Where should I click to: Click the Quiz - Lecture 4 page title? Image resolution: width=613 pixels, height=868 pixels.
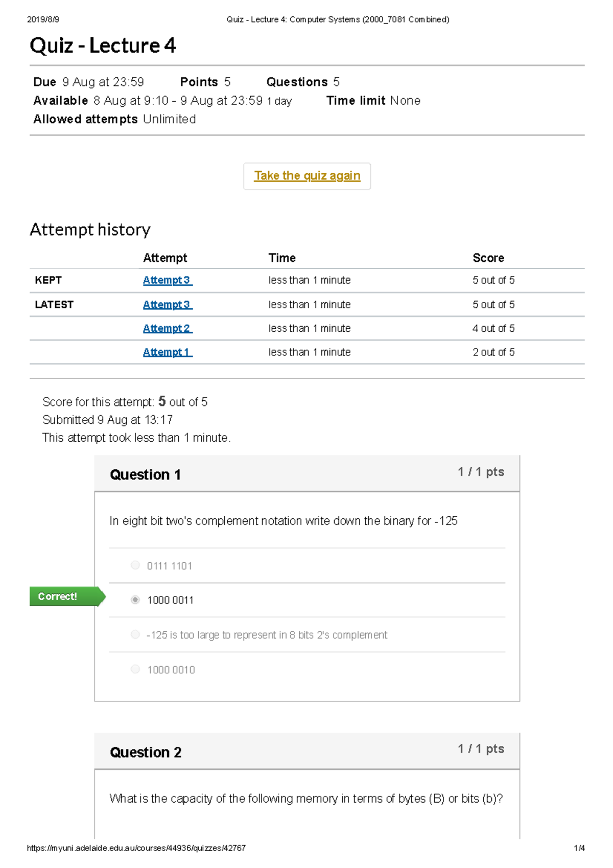pos(103,45)
